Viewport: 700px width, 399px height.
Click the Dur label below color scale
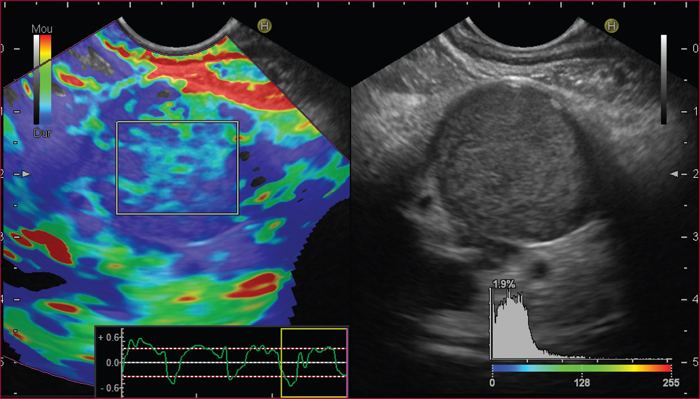point(42,133)
